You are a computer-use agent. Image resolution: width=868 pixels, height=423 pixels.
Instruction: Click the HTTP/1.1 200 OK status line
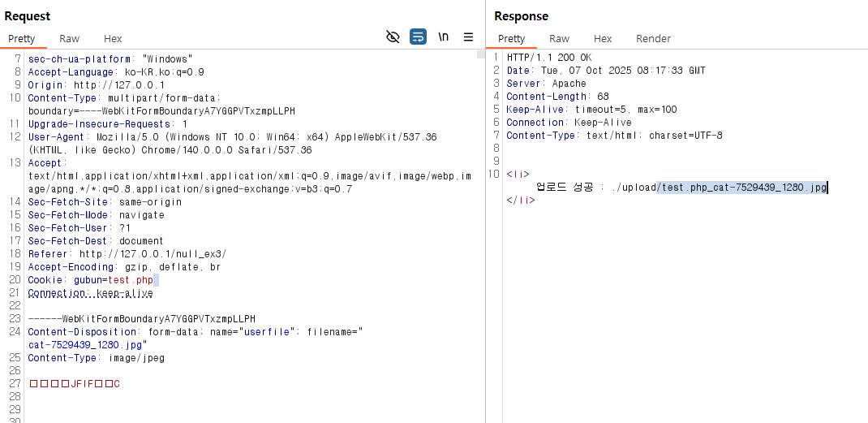coord(549,58)
